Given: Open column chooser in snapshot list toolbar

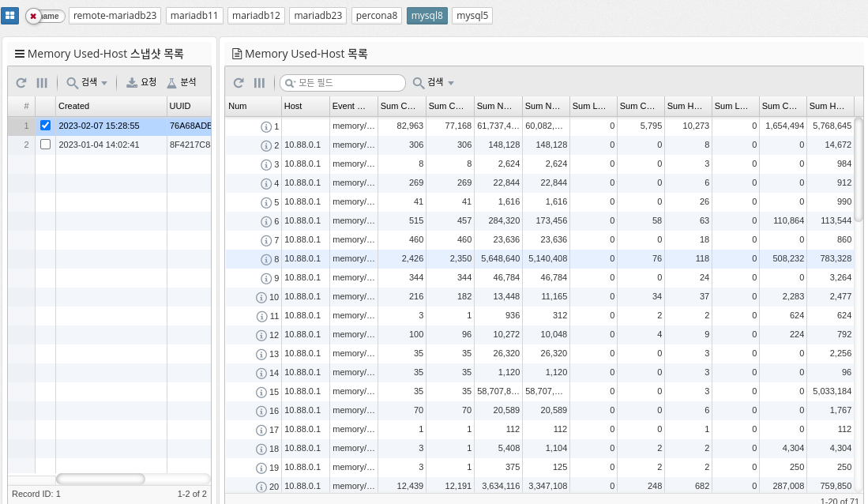Looking at the screenshot, I should coord(42,82).
